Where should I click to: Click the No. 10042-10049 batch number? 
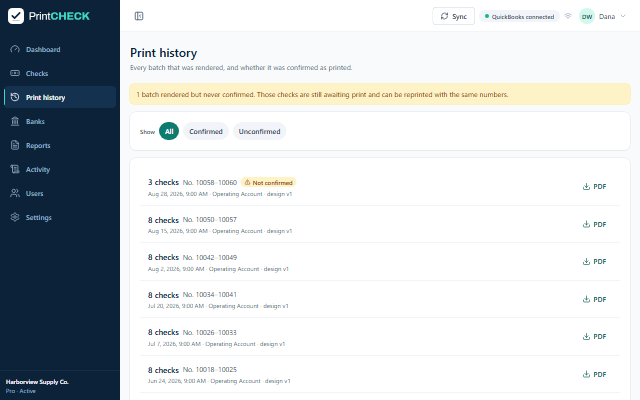pos(210,258)
